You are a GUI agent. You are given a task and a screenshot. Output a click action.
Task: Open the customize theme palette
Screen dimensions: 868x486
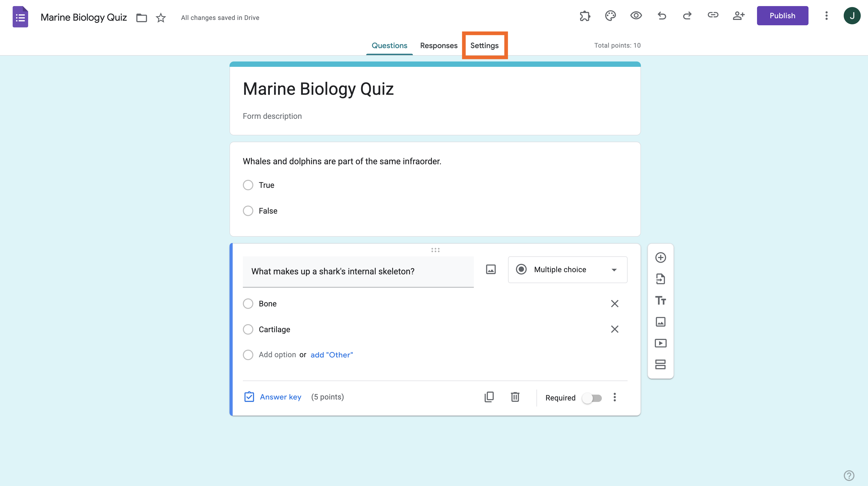coord(610,16)
